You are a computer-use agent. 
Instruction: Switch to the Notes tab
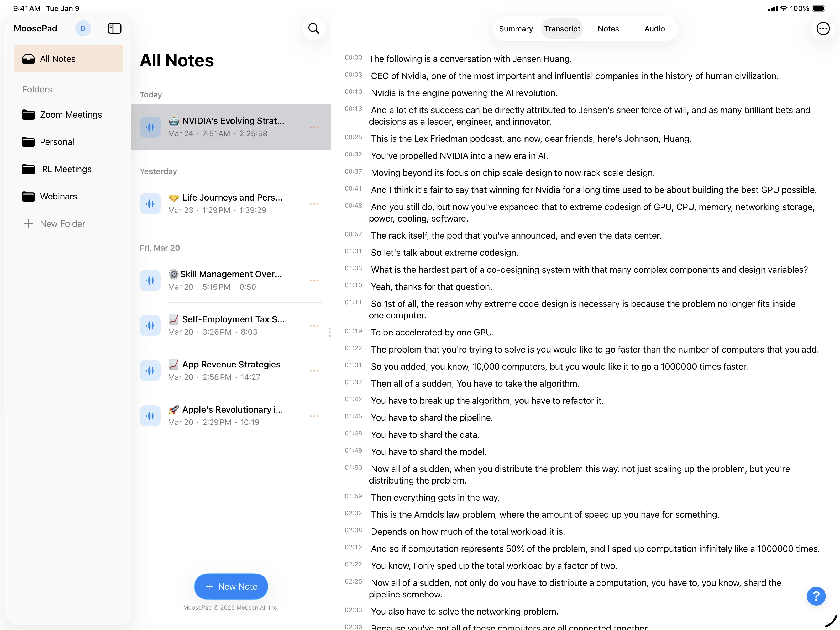[608, 29]
